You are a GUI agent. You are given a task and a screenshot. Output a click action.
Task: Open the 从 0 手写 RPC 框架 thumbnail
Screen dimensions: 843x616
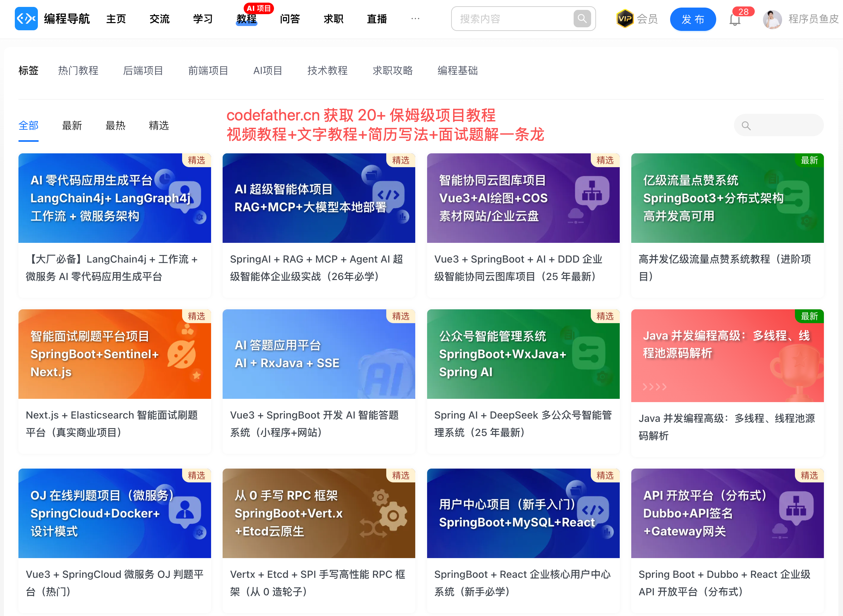[x=318, y=513]
